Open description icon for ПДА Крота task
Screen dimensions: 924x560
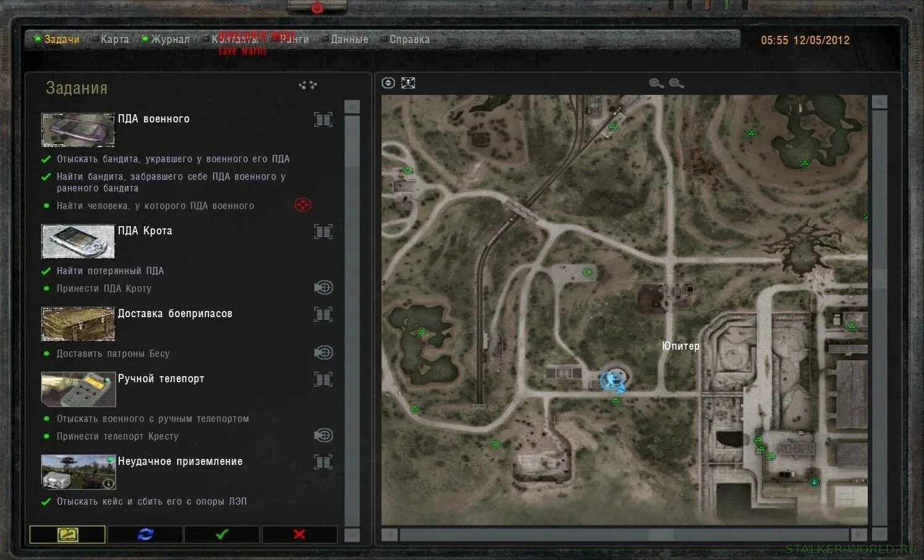click(323, 231)
